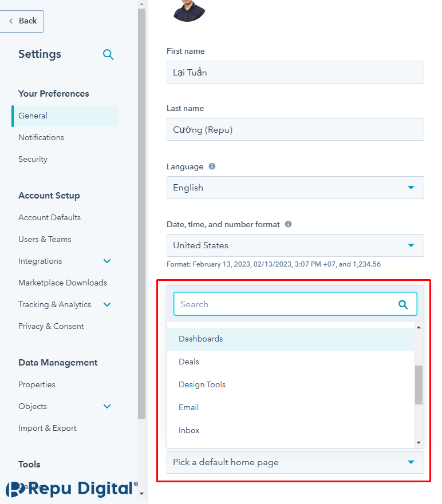Viewport: 442px width, 504px height.
Task: Click the Tracking & Analytics label
Action: coord(55,304)
